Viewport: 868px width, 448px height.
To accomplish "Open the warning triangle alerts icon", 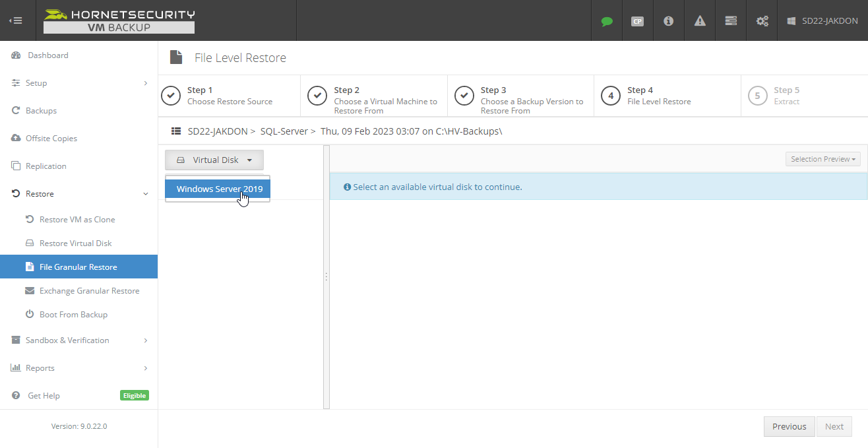I will (699, 20).
